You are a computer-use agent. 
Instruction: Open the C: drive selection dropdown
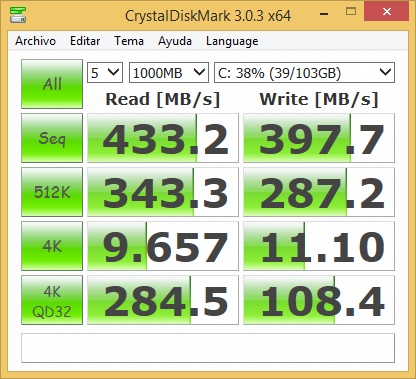coord(304,72)
